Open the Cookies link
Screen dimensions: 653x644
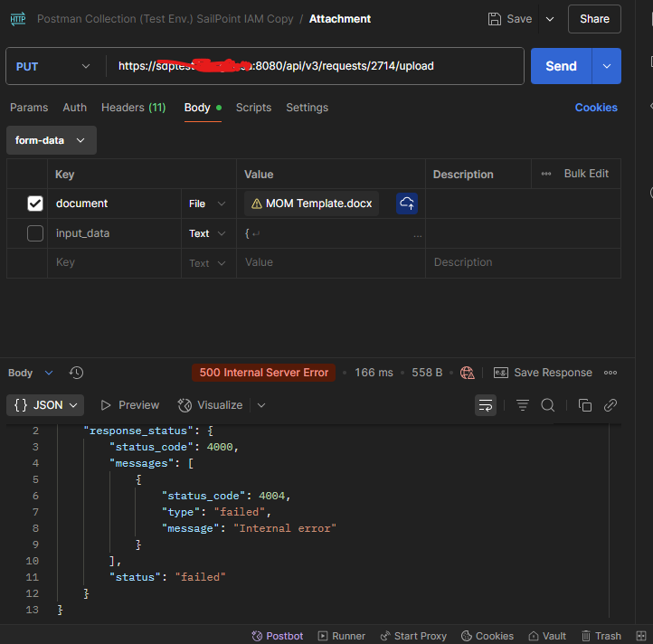596,108
